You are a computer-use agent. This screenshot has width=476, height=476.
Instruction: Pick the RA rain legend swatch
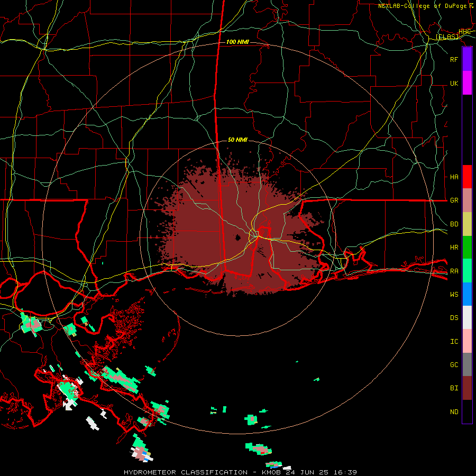tap(467, 271)
